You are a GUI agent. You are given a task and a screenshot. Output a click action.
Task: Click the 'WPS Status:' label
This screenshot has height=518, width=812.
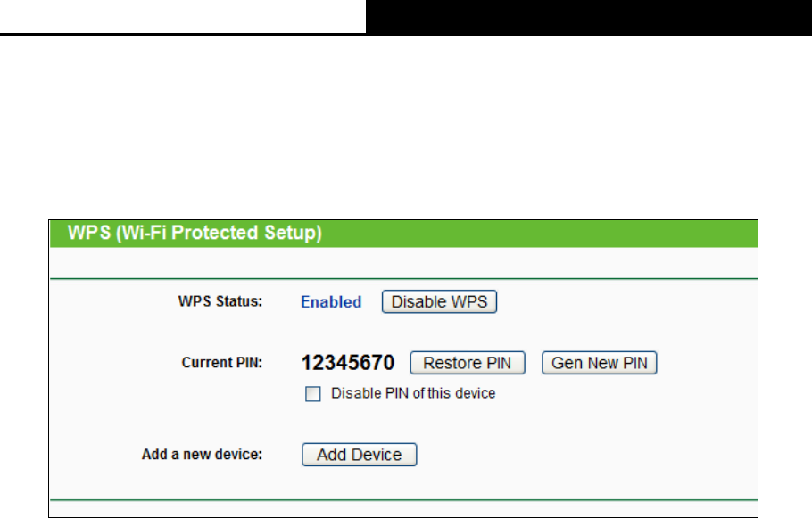click(x=220, y=301)
